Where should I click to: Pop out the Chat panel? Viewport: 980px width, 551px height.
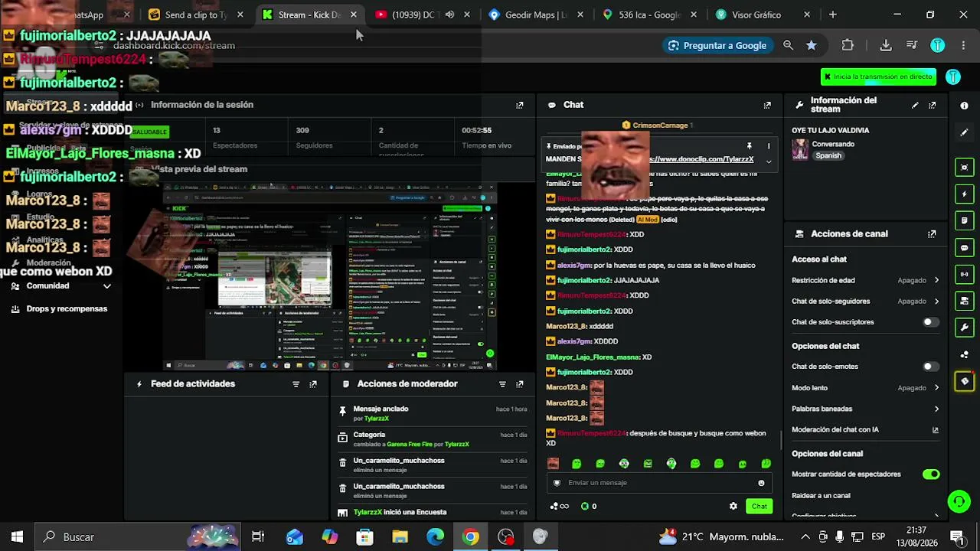767,106
